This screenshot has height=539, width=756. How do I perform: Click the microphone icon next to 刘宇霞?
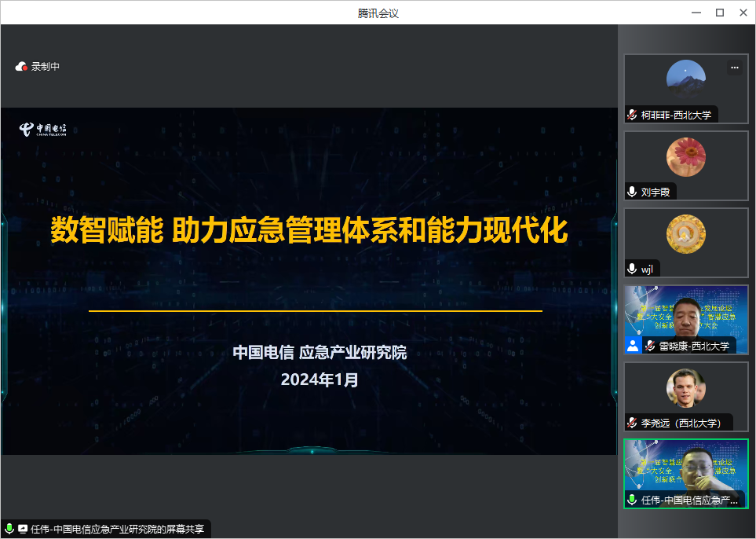(632, 192)
